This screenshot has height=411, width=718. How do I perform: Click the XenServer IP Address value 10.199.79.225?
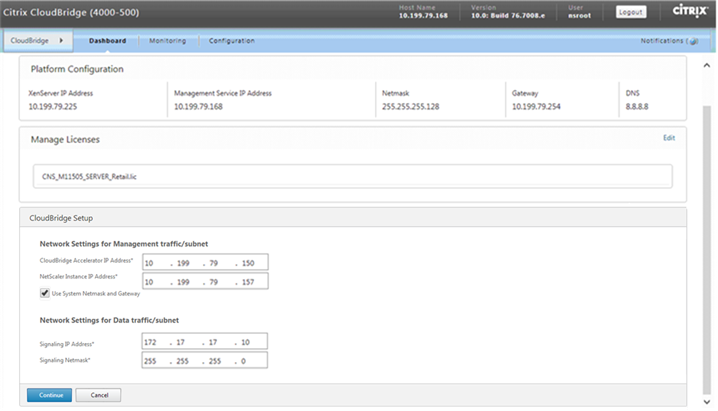(53, 106)
